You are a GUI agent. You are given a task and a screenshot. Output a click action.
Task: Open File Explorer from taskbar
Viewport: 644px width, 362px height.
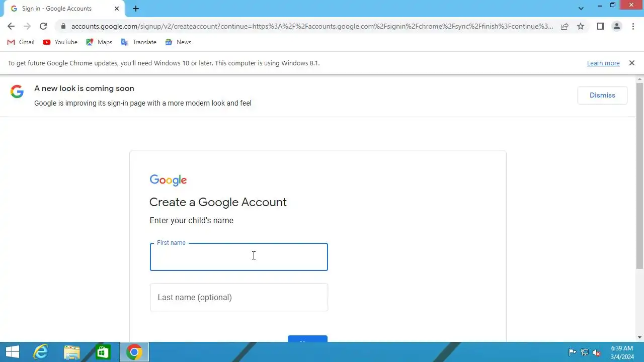72,352
